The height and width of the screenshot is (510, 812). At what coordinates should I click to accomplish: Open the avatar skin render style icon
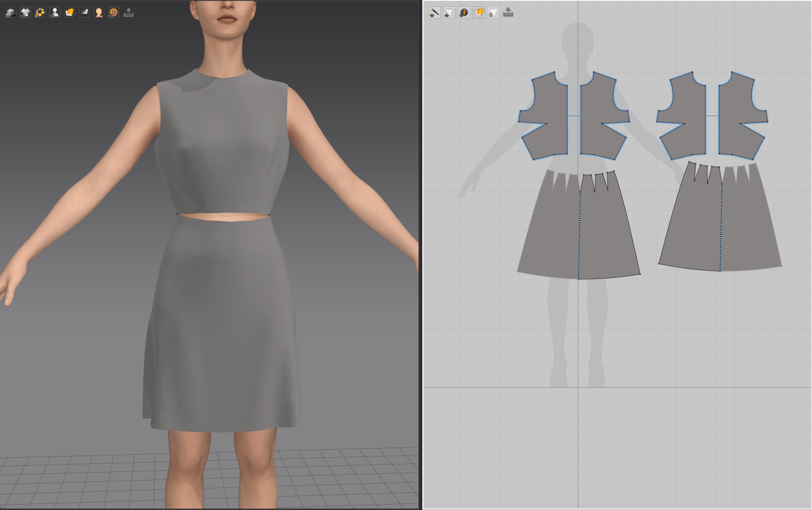(99, 12)
